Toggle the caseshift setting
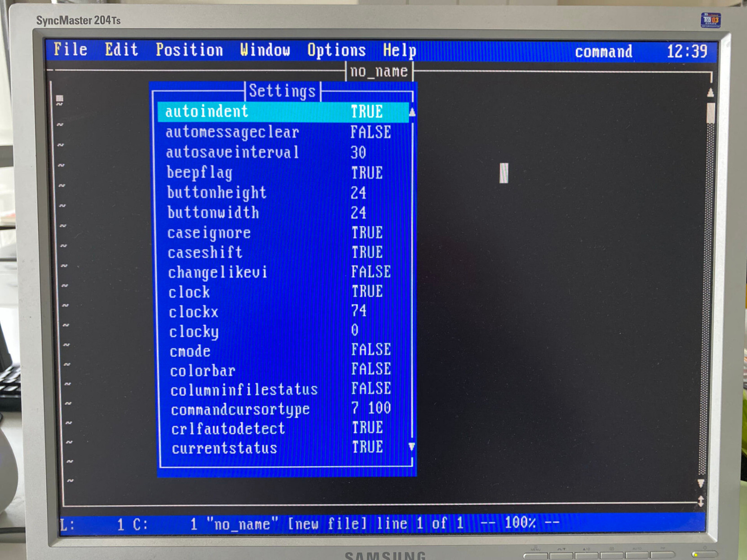Image resolution: width=747 pixels, height=560 pixels. click(284, 252)
